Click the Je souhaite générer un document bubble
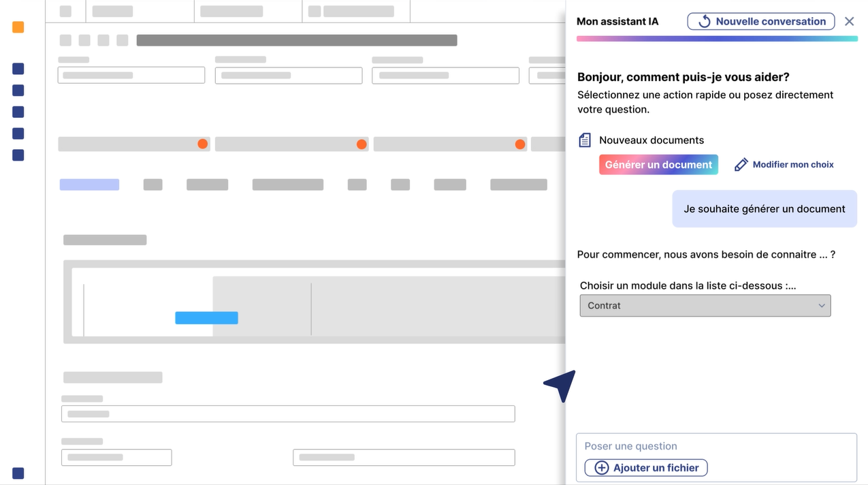This screenshot has width=868, height=485. (x=765, y=209)
